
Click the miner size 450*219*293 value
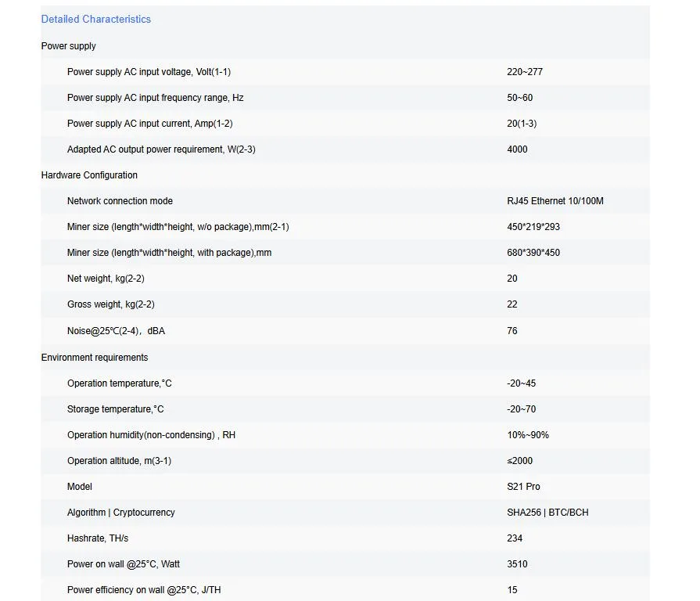533,227
